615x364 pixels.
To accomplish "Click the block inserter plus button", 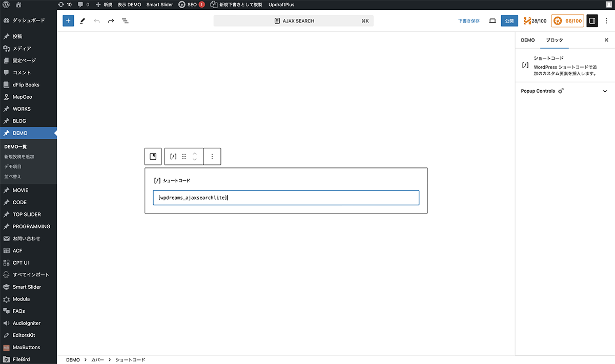I will pyautogui.click(x=68, y=21).
